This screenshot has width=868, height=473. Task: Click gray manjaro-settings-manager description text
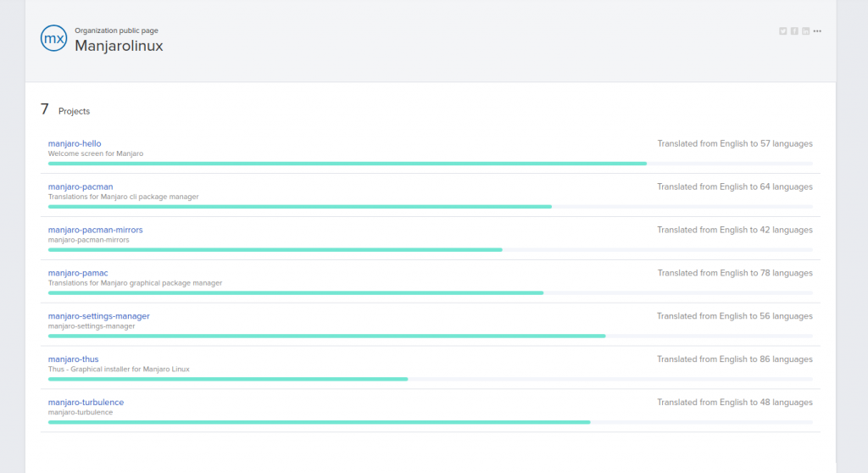pyautogui.click(x=92, y=326)
